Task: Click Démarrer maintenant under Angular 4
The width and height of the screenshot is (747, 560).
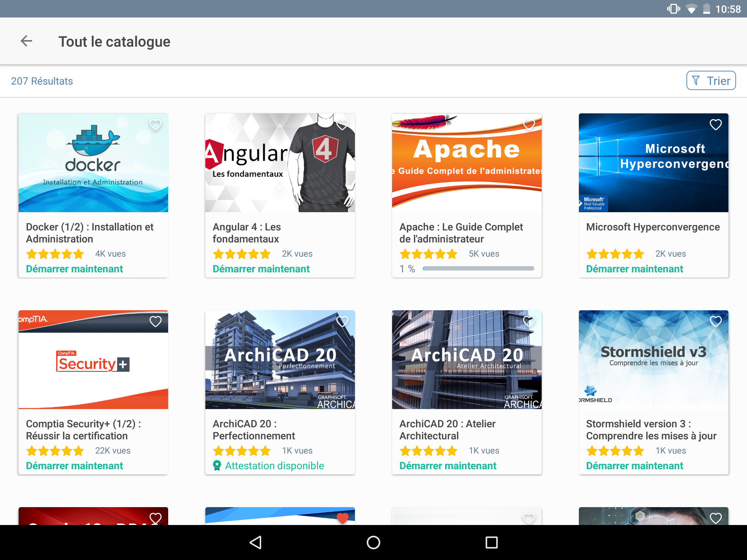Action: (261, 269)
